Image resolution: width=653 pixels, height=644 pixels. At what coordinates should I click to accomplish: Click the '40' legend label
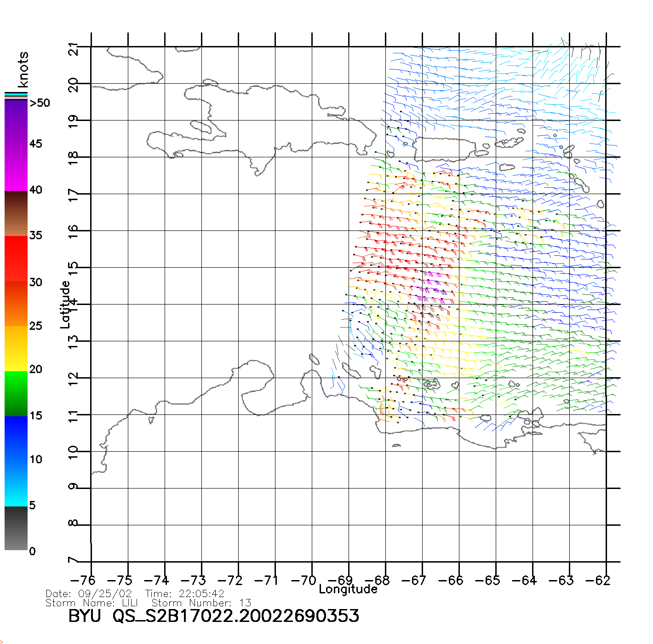[x=36, y=190]
